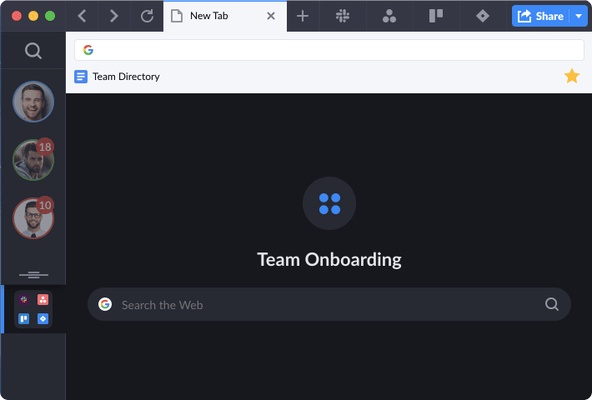Open the Asana app tab
592x400 pixels.
pyautogui.click(x=389, y=16)
